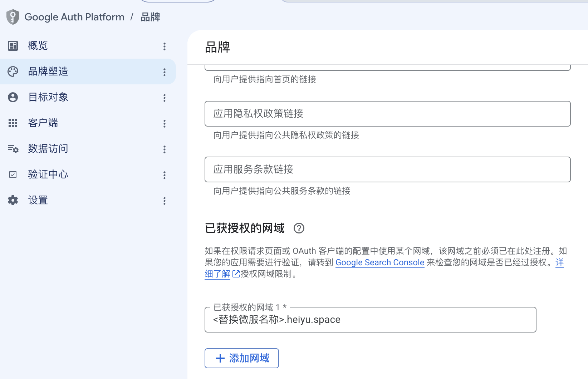
Task: Open the more options menu for 验证中心
Action: [x=165, y=175]
